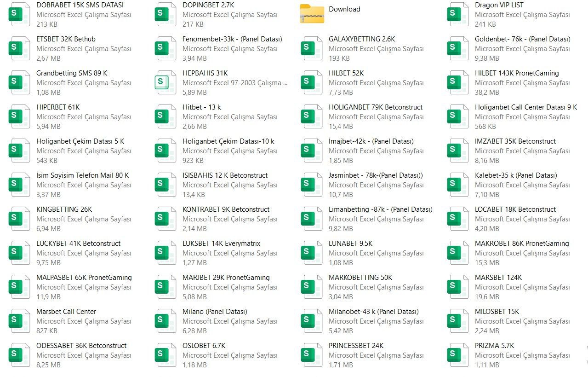588x377 pixels.
Task: Click the Marsbet Call Center file name
Action: tap(66, 312)
